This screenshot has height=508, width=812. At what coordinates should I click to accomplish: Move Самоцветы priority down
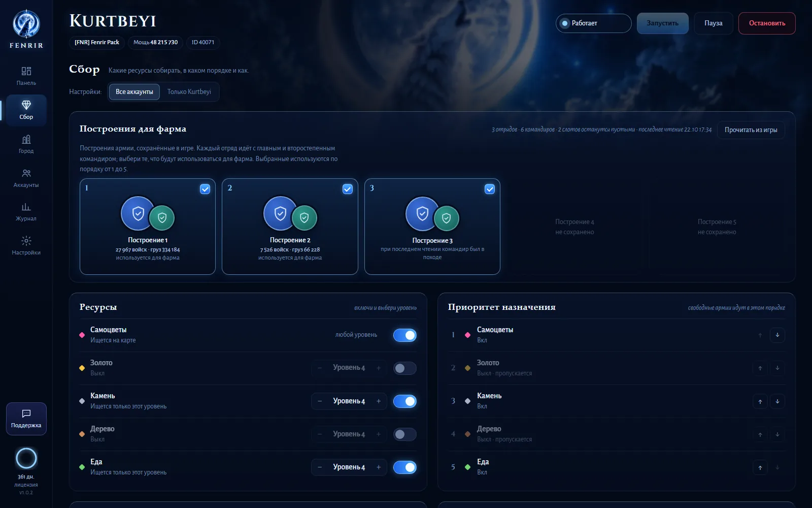(777, 335)
